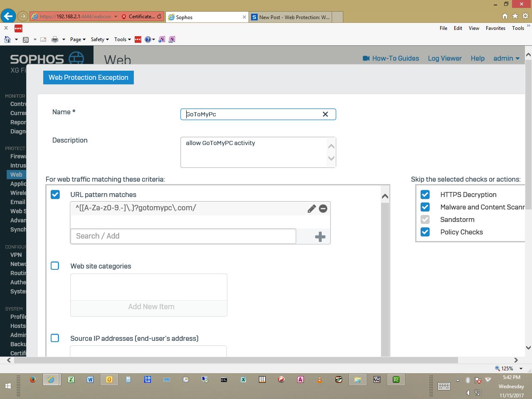Select Web in the Sophos sidebar
This screenshot has height=399, width=532.
[x=17, y=175]
